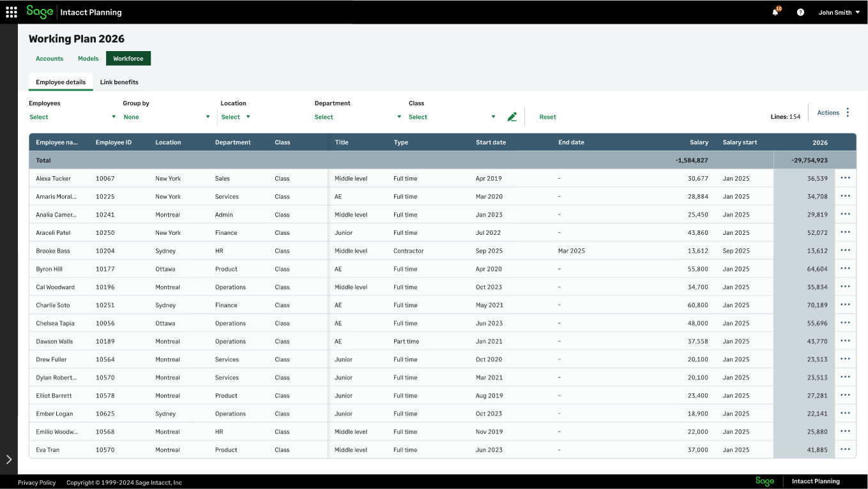Select the Alexa Tucker name cell
The image size is (868, 489).
tap(54, 178)
